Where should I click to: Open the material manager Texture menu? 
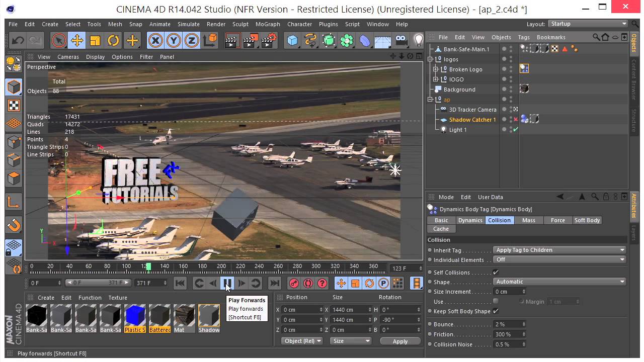(x=118, y=298)
